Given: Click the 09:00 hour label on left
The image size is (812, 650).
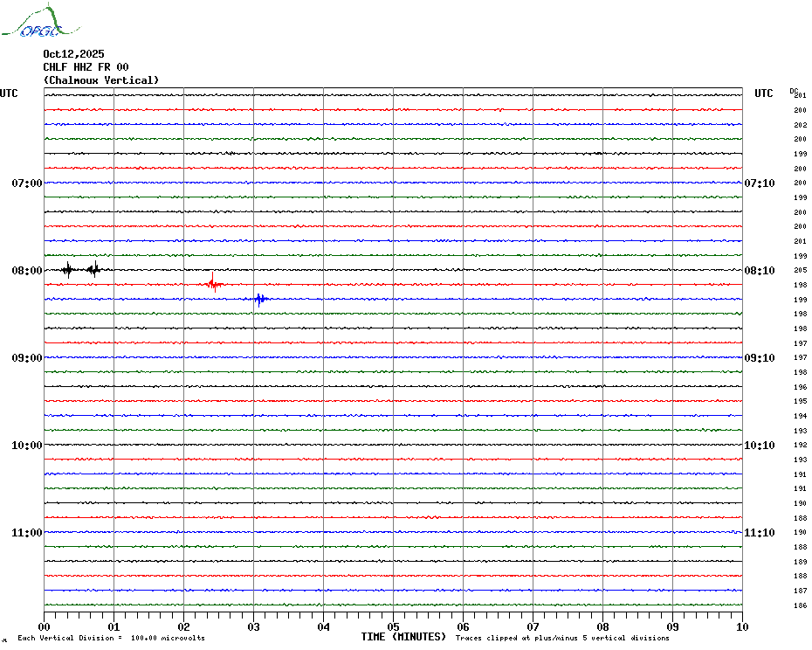Looking at the screenshot, I should tap(26, 357).
